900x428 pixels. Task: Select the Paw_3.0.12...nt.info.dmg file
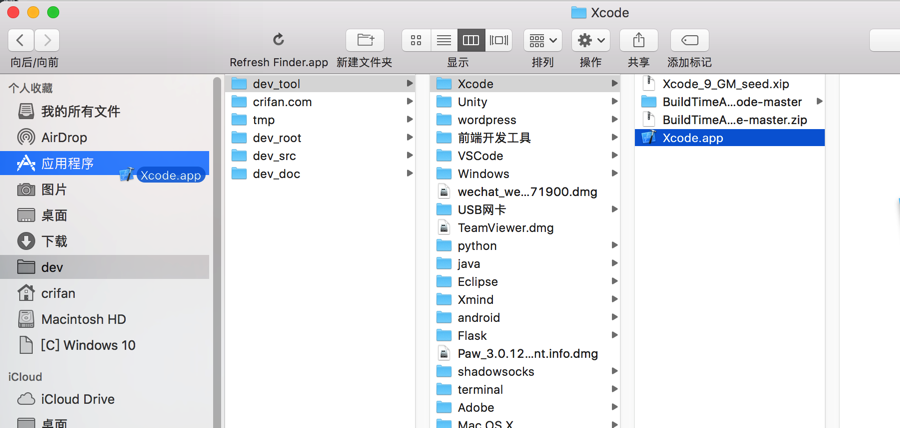pyautogui.click(x=525, y=353)
